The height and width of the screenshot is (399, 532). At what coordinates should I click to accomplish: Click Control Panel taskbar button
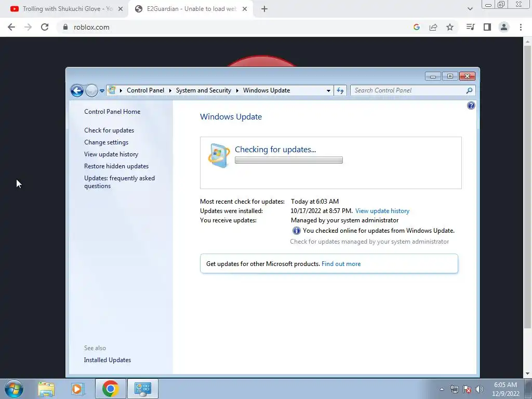tap(142, 389)
